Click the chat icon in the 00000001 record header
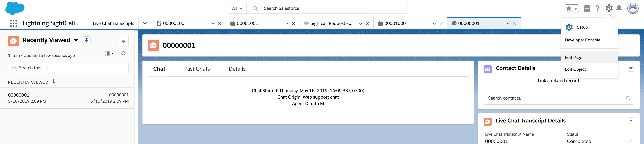This screenshot has width=644, height=144. pyautogui.click(x=153, y=45)
